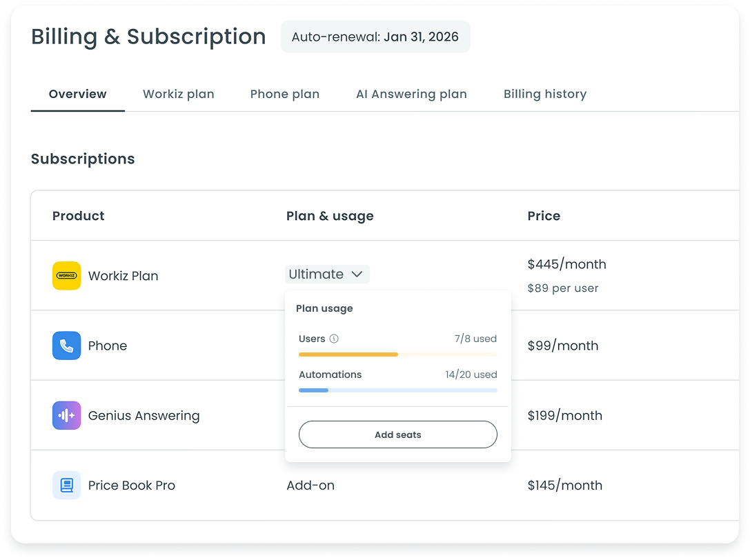Select the Workiz Plan product name
The height and width of the screenshot is (560, 750).
[x=123, y=276]
